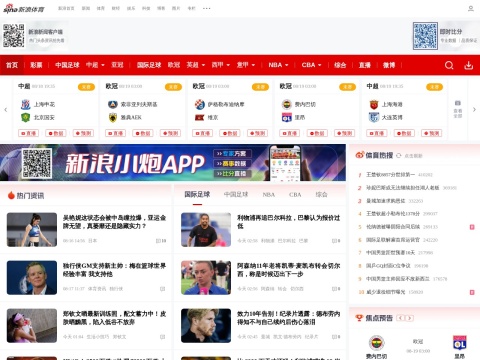Click 萨格勒布迪纳摩 team crest
The width and height of the screenshot is (480, 360).
coord(200,104)
